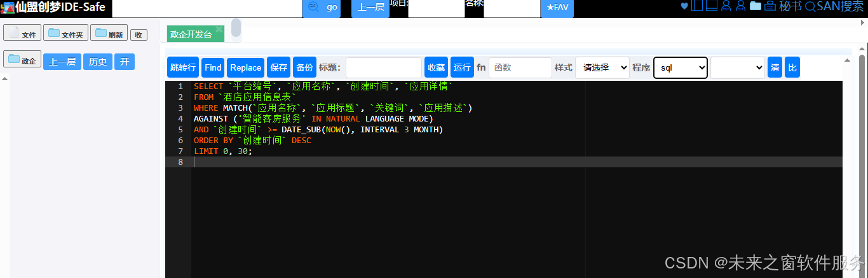Viewport: 868px width, 278px height.
Task: Open the folder icon in the header
Action: tap(755, 6)
